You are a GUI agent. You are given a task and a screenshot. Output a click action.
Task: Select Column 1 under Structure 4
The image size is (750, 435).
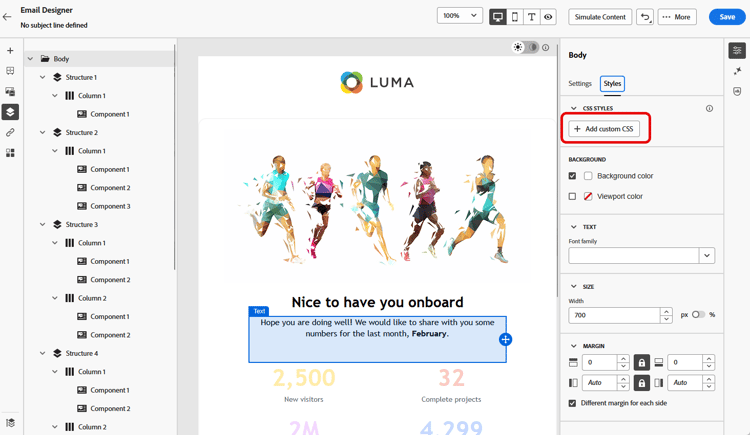click(x=92, y=372)
